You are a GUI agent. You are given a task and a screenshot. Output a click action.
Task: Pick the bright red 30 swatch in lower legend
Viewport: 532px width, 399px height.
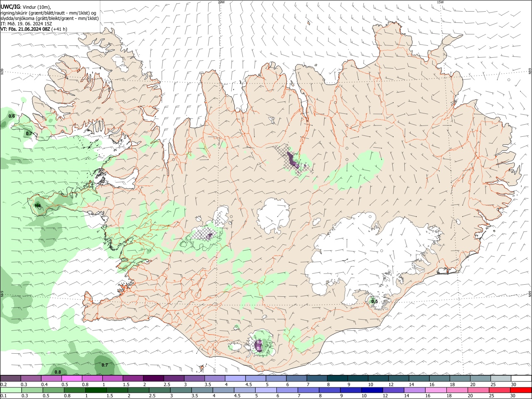point(521,390)
